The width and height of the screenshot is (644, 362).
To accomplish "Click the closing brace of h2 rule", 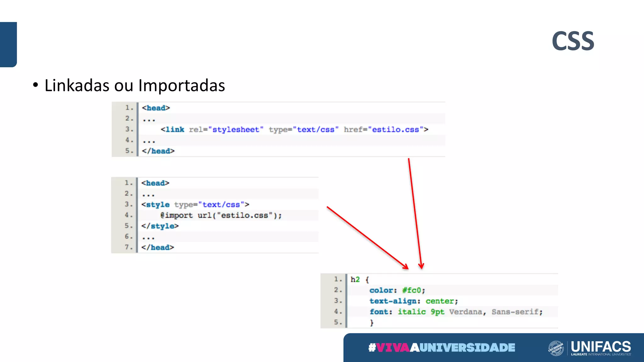I will 372,323.
